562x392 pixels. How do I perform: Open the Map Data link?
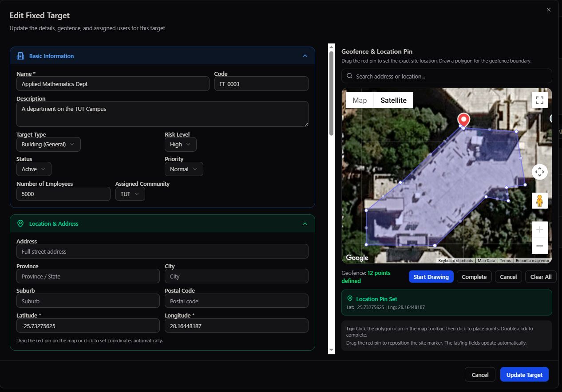click(486, 261)
